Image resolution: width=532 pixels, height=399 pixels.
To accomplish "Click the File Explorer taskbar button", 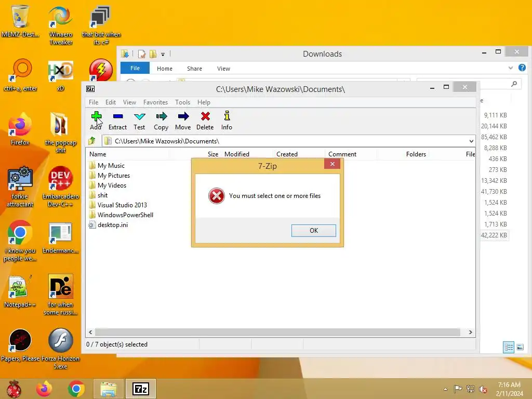I will coord(109,389).
